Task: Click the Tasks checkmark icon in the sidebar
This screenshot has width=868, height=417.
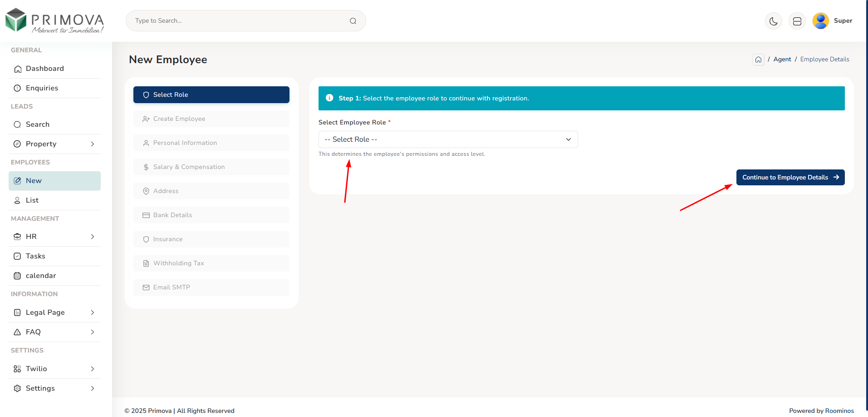Action: pyautogui.click(x=17, y=256)
